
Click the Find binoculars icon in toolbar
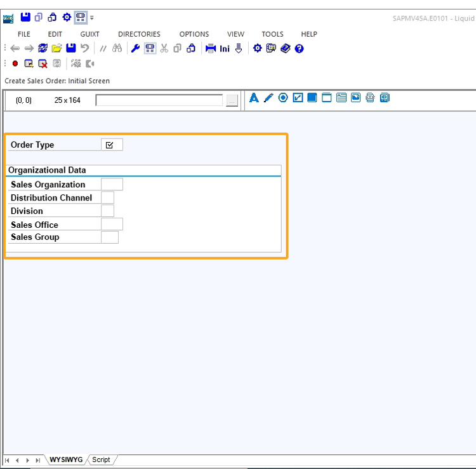tap(117, 48)
